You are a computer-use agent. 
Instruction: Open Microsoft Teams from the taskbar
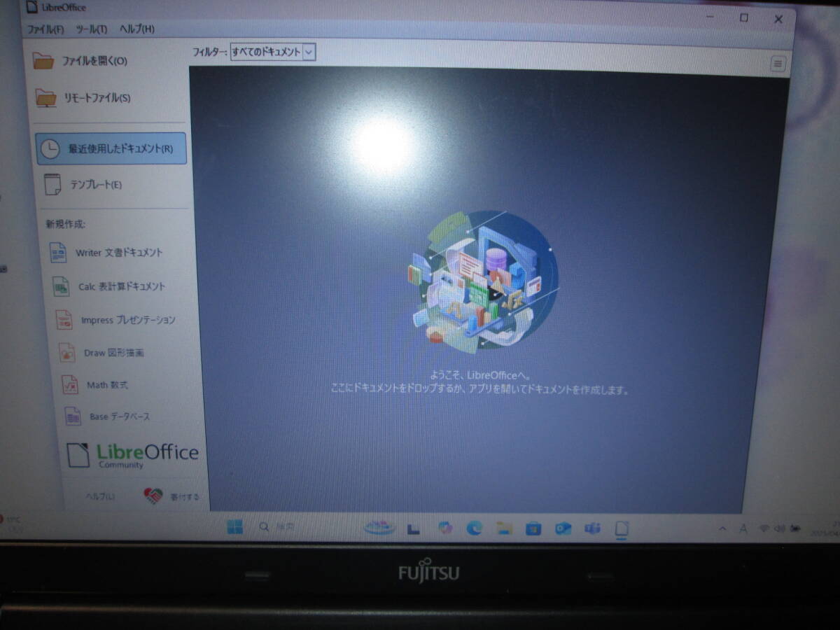coord(592,528)
